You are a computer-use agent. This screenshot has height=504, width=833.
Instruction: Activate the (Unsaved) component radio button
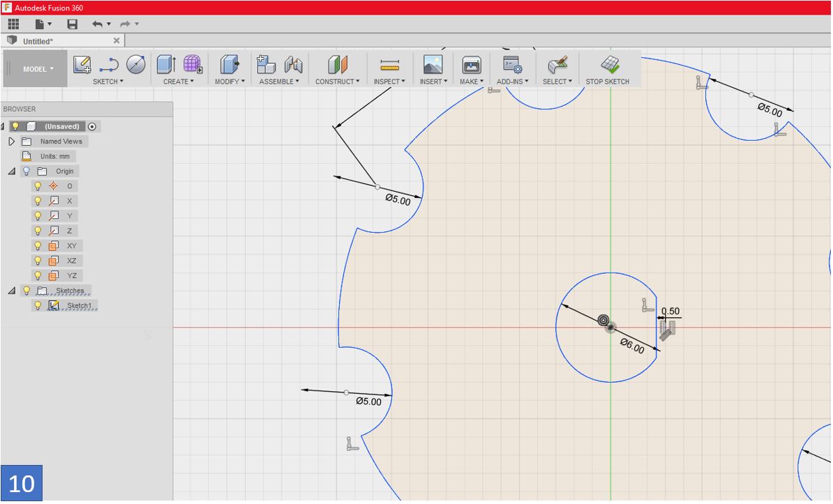coord(91,127)
